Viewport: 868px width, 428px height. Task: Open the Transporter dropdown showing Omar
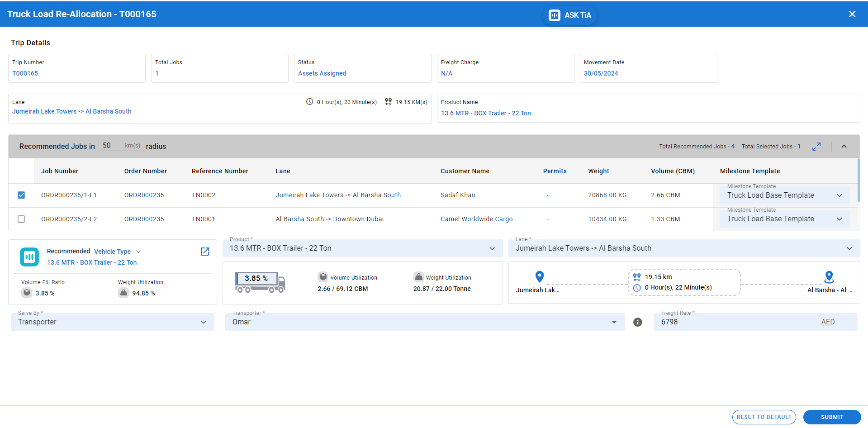coord(424,322)
